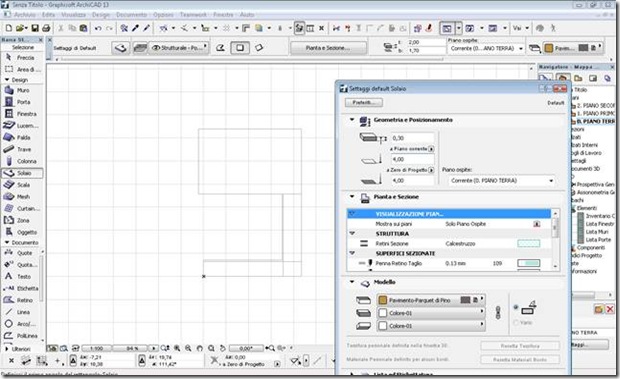Collapse the Modello section

352,282
